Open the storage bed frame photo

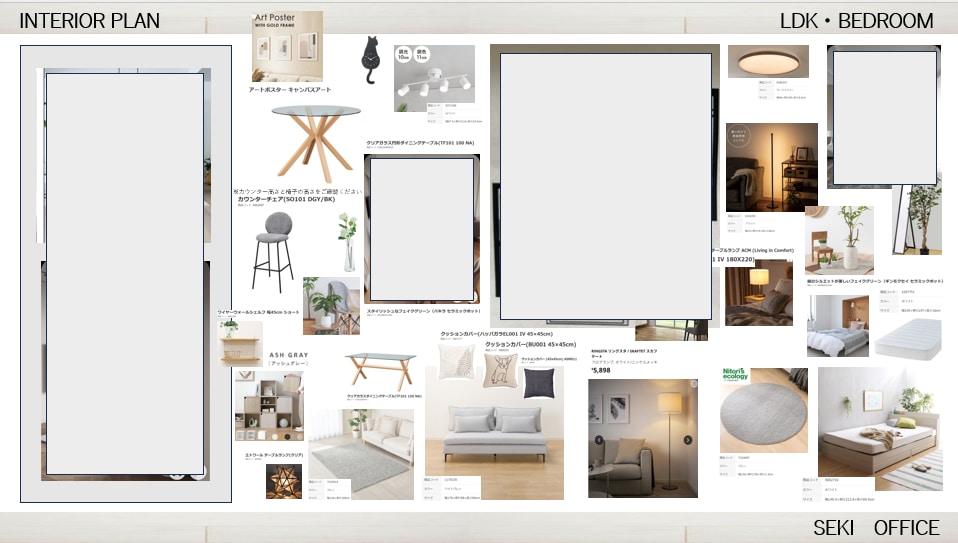click(x=880, y=429)
